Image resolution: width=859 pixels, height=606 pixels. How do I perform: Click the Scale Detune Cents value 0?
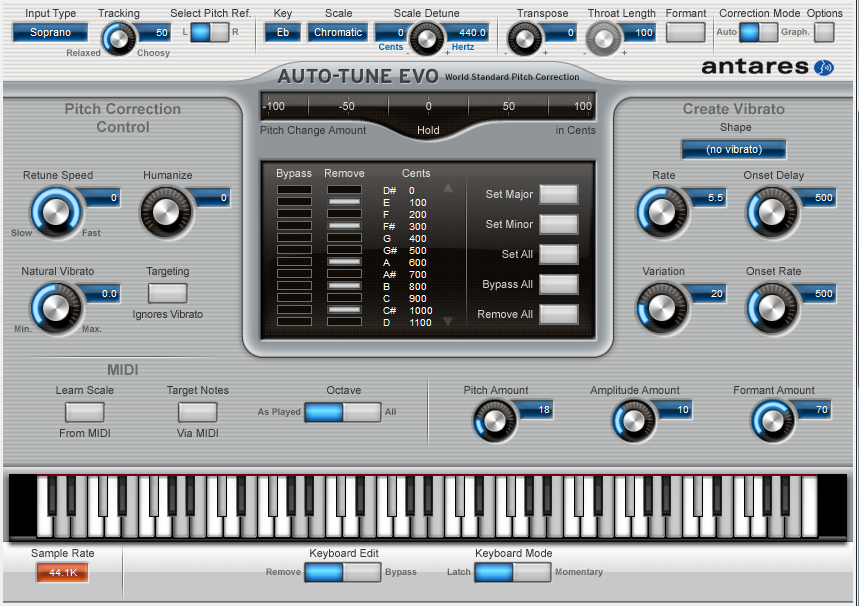pyautogui.click(x=391, y=33)
